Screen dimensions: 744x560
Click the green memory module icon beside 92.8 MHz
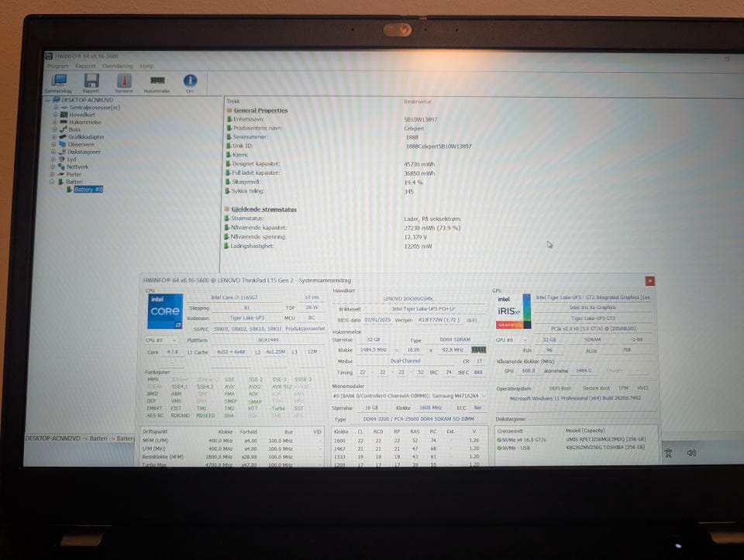[478, 350]
